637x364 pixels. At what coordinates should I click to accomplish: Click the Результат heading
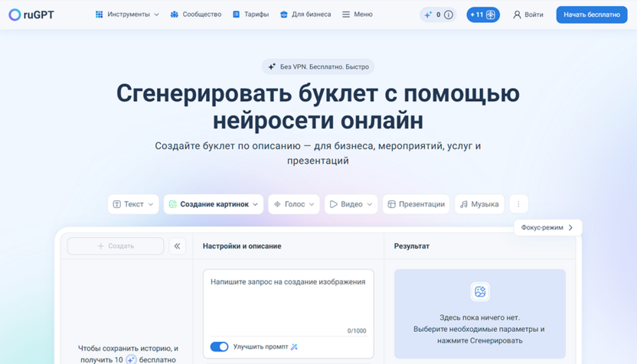[412, 246]
